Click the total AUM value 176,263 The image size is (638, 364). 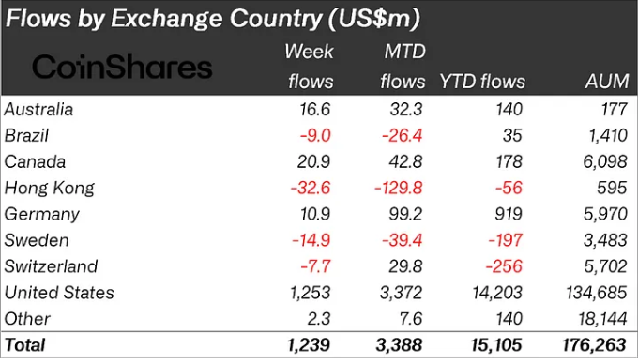[594, 345]
